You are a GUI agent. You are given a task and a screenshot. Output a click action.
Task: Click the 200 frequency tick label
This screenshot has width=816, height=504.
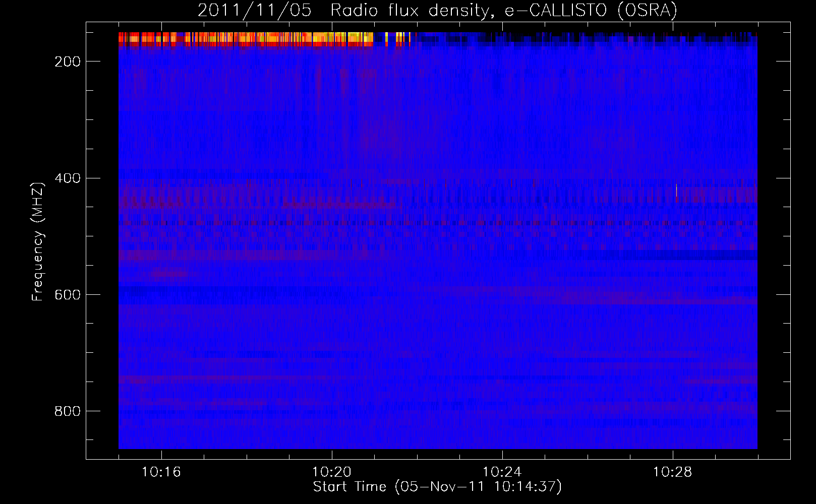point(68,61)
